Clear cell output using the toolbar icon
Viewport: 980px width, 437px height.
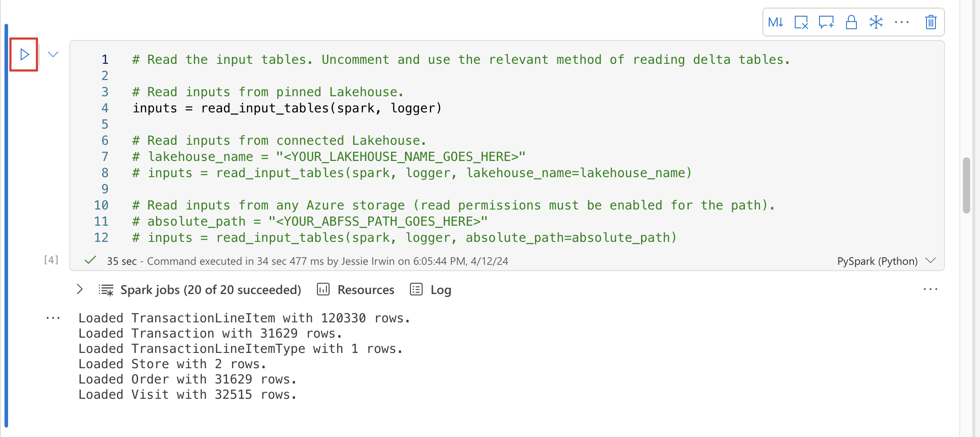coord(801,22)
